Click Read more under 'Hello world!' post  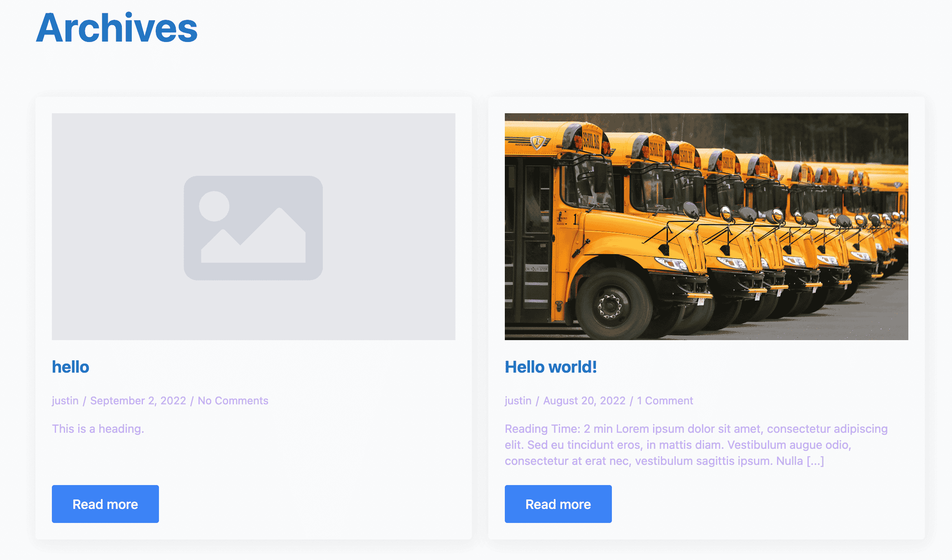558,504
